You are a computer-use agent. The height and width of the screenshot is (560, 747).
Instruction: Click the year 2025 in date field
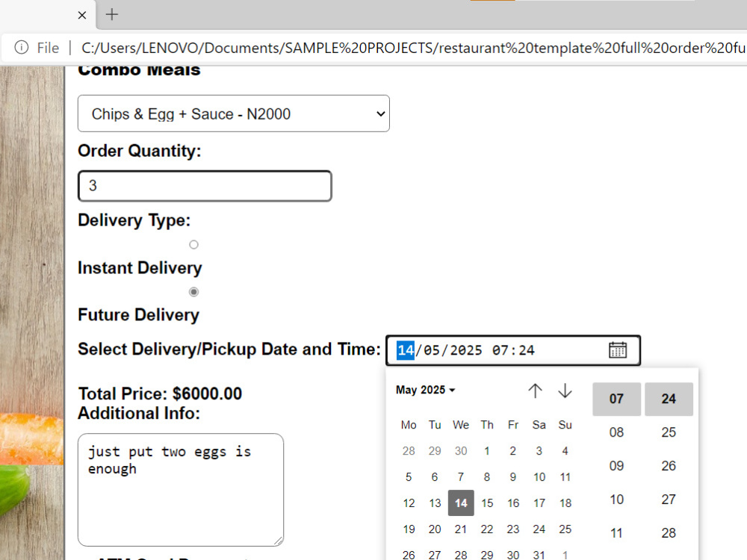pyautogui.click(x=466, y=350)
